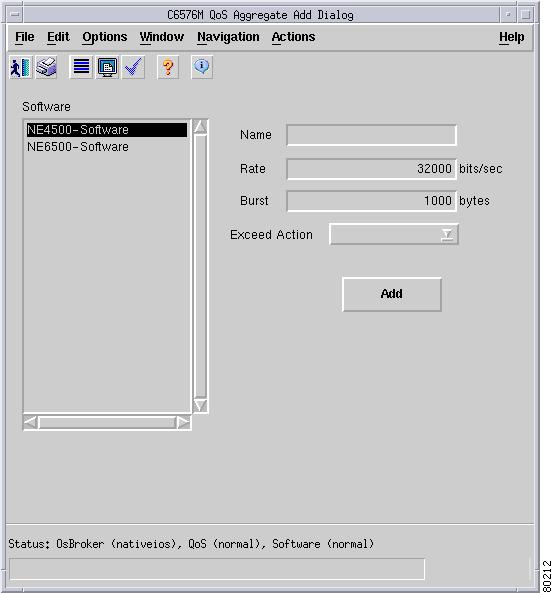Open the Actions menu
The image size is (553, 593).
click(x=294, y=37)
